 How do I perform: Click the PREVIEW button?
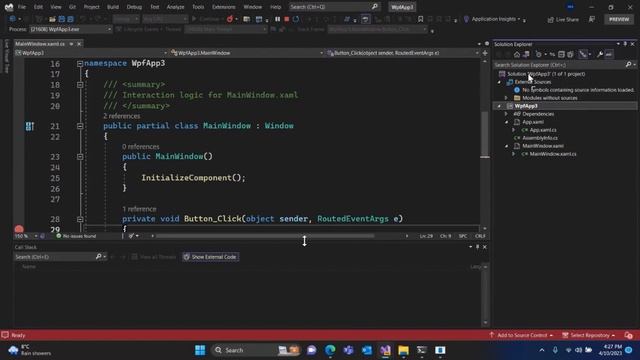click(619, 19)
